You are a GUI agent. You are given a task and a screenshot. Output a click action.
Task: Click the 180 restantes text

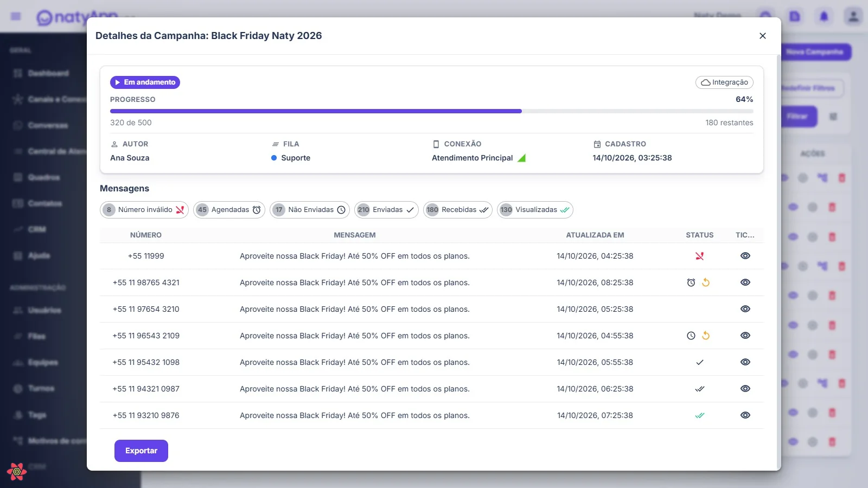(x=729, y=123)
